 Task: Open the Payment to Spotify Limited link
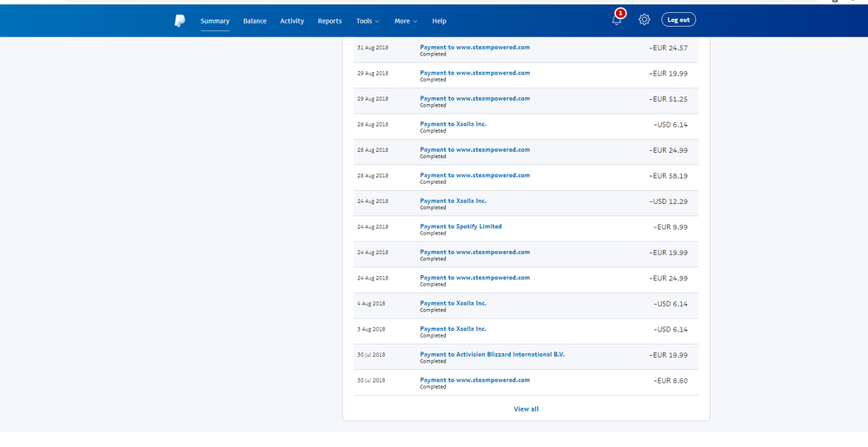click(461, 227)
